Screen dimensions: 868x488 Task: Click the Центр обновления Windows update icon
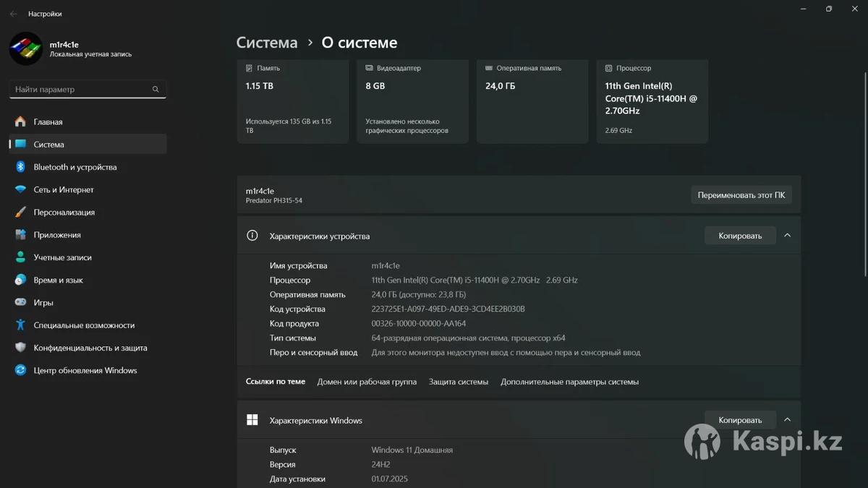(20, 370)
